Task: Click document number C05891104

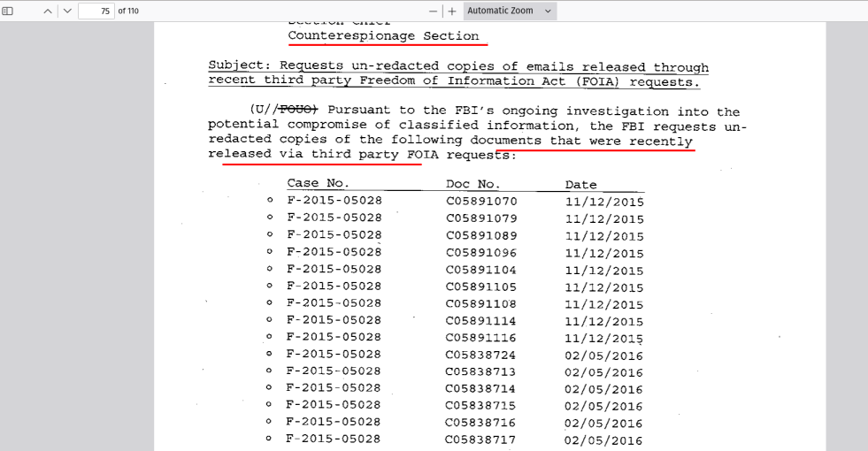Action: pyautogui.click(x=481, y=270)
